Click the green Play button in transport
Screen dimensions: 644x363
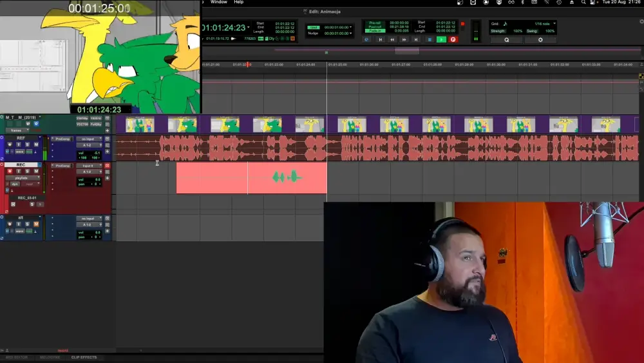click(441, 39)
